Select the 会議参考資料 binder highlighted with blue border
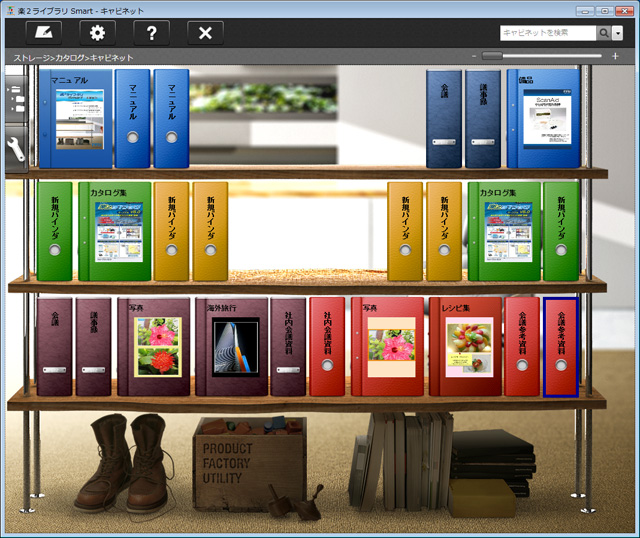640x538 pixels. (561, 347)
